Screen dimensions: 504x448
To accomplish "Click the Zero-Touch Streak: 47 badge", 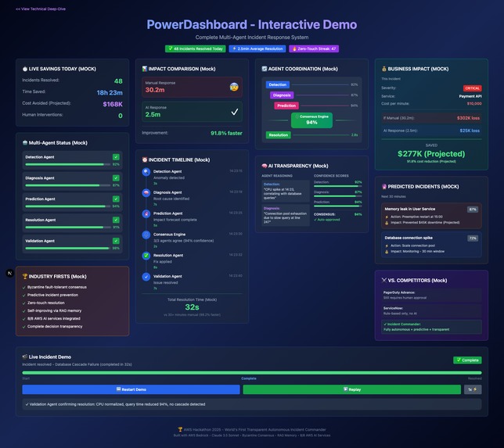I will point(314,48).
